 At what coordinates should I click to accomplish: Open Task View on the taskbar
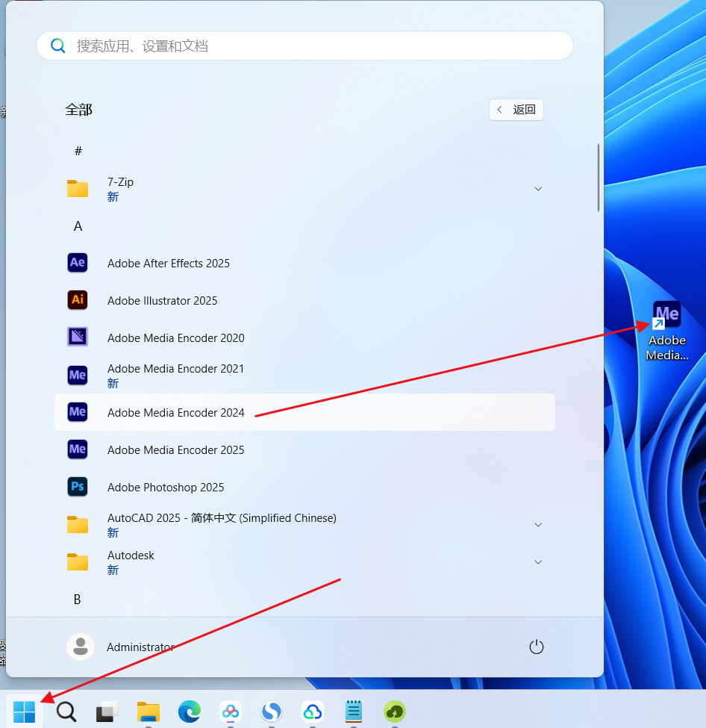tap(107, 712)
